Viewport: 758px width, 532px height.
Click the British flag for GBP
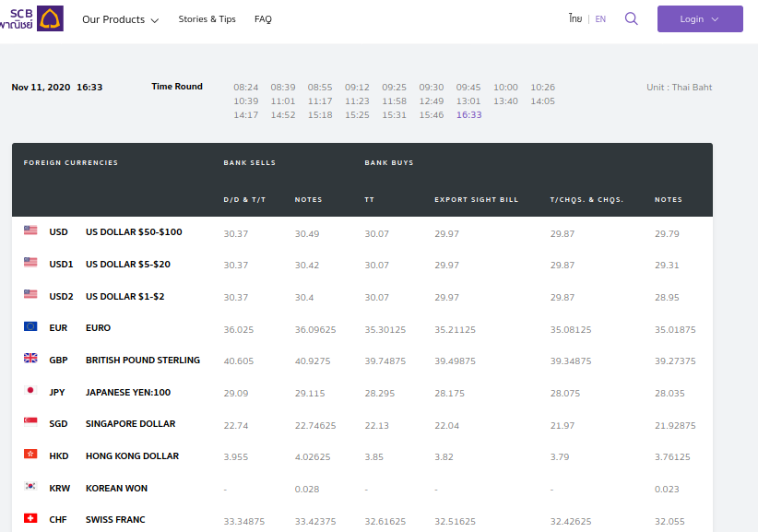pyautogui.click(x=30, y=360)
